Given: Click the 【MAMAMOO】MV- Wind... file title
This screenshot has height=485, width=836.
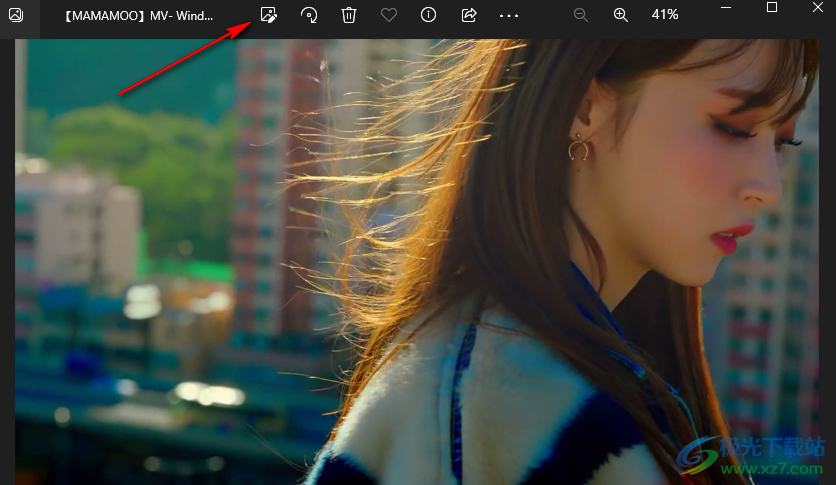Looking at the screenshot, I should click(138, 16).
